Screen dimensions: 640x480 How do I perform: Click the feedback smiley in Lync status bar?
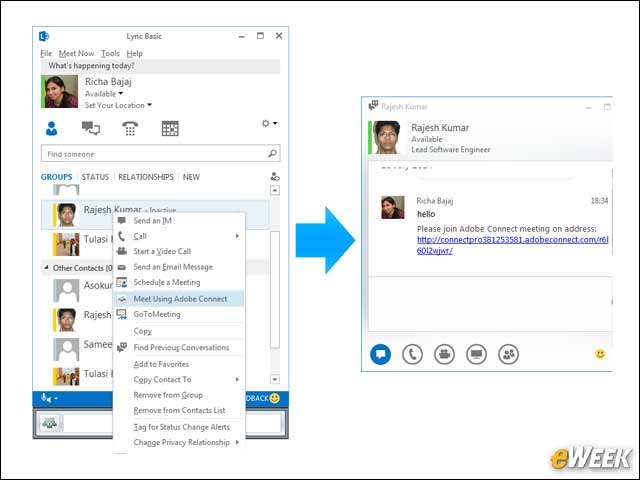tap(275, 398)
